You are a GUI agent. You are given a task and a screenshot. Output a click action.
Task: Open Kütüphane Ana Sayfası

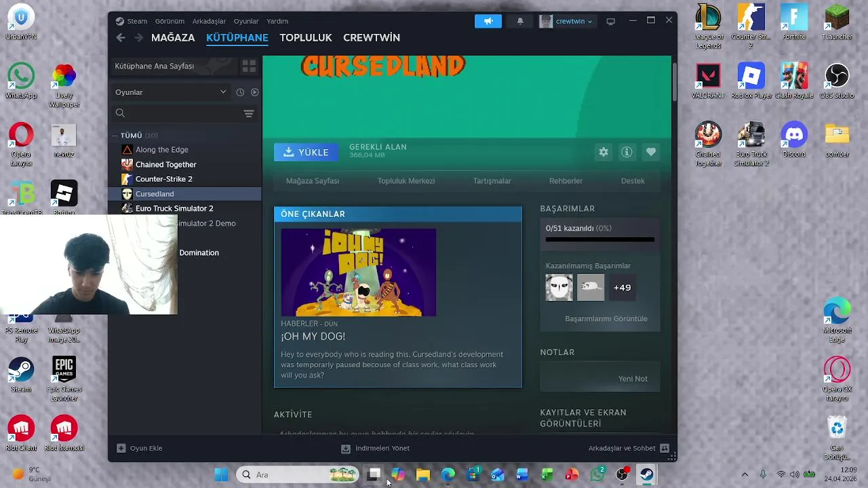click(x=174, y=66)
